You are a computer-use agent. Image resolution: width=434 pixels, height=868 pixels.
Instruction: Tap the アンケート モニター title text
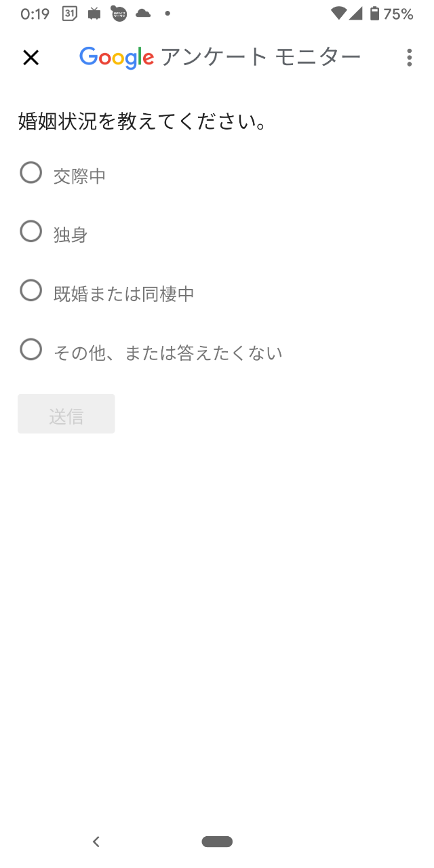pyautogui.click(x=260, y=58)
